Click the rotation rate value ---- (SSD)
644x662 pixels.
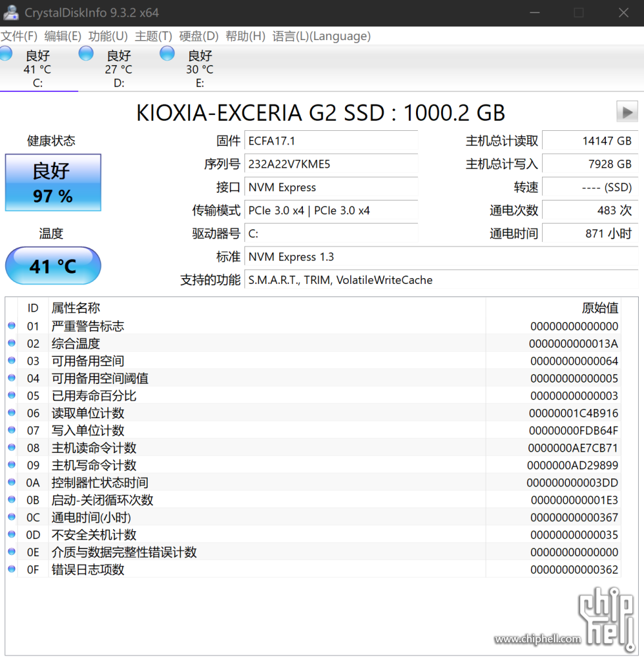(x=590, y=187)
